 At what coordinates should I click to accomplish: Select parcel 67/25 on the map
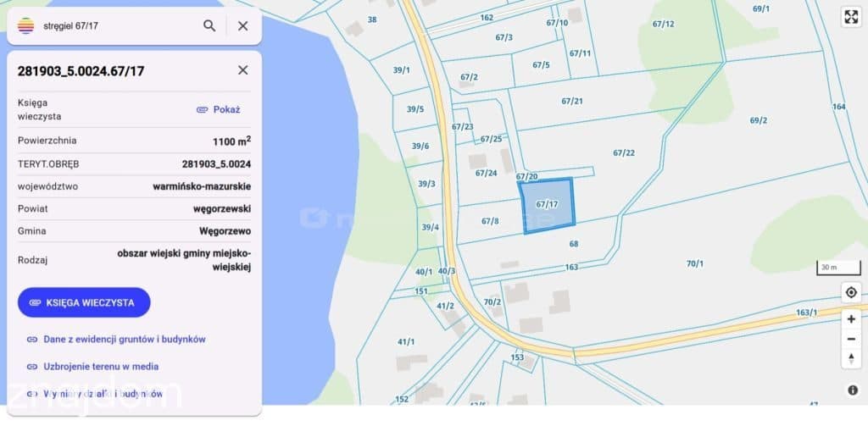tap(491, 139)
